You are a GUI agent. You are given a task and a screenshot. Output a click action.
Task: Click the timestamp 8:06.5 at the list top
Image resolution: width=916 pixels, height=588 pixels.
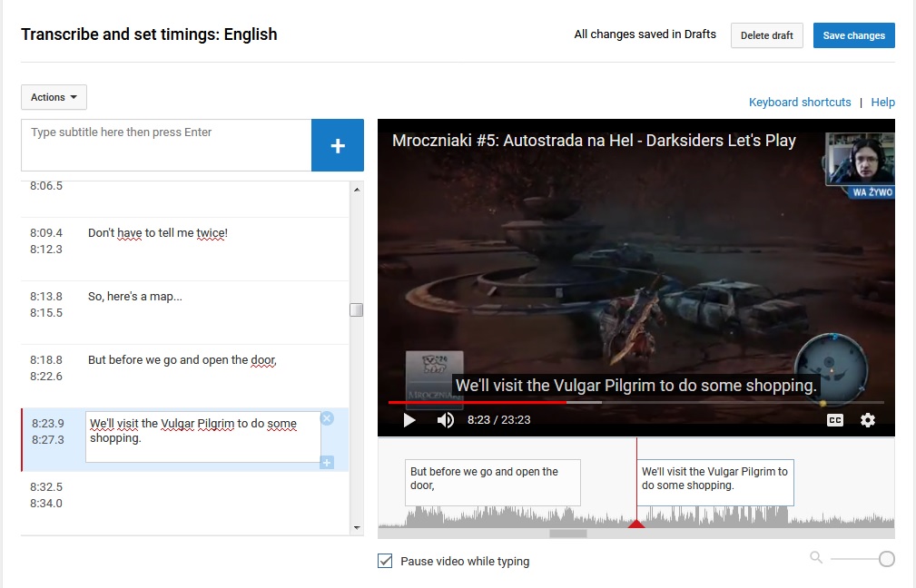(46, 186)
